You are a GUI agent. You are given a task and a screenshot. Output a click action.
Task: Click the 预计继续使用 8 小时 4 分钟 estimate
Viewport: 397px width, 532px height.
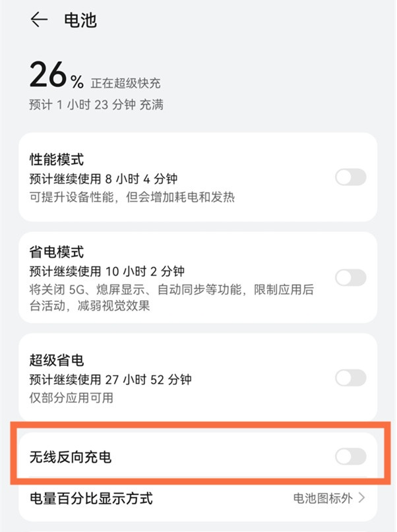[x=104, y=179]
